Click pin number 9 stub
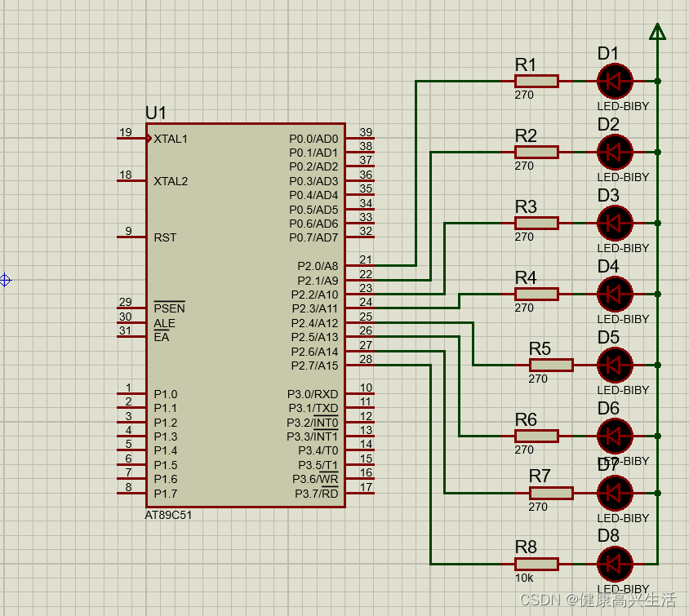 (131, 237)
